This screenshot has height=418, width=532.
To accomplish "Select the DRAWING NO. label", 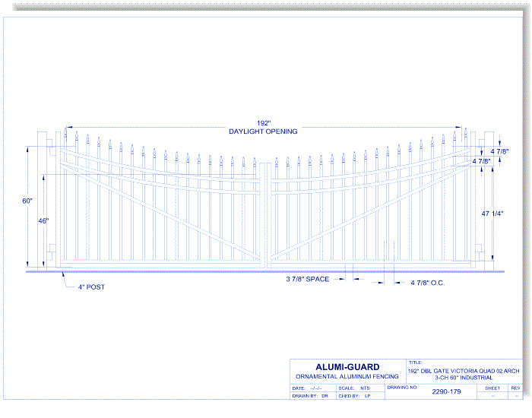I will coord(402,388).
